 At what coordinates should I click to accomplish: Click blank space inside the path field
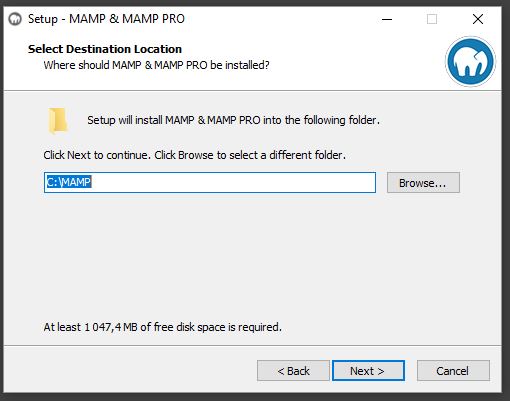(233, 183)
